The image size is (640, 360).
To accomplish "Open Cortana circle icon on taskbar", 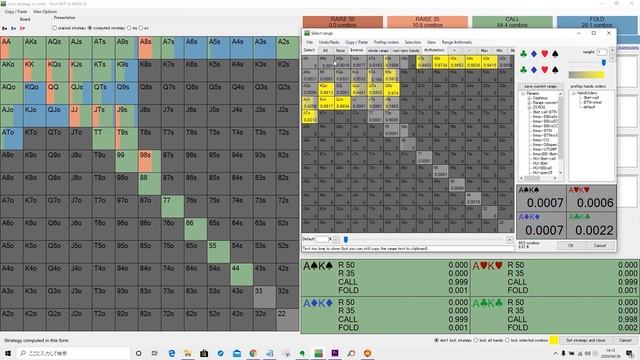I will tap(138, 353).
